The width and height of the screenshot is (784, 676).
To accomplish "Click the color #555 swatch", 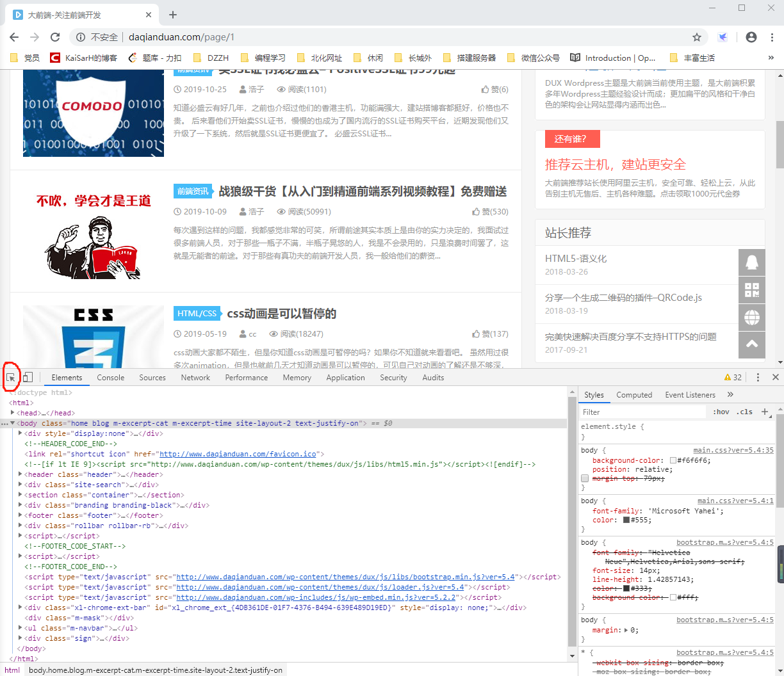I will [x=626, y=520].
